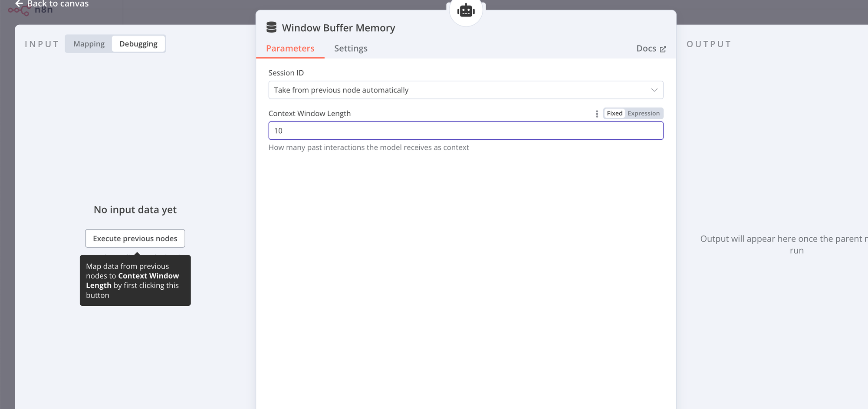Click Back to canvas

click(x=56, y=4)
